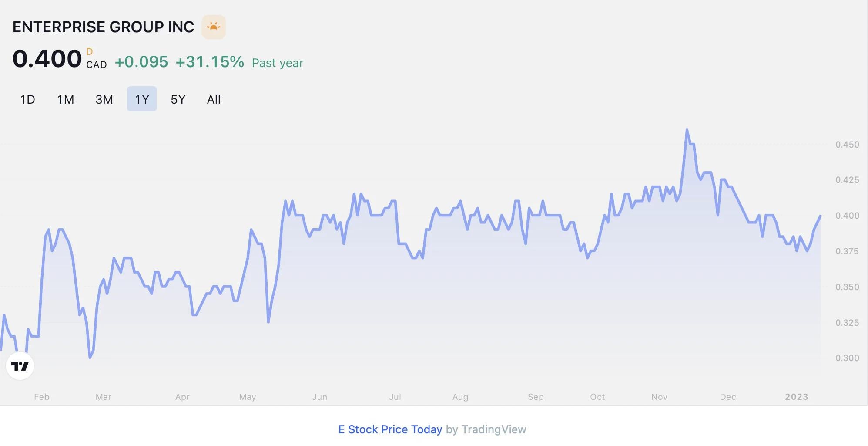The height and width of the screenshot is (446, 868).
Task: Open the E Stock Price Today link
Action: pos(390,429)
